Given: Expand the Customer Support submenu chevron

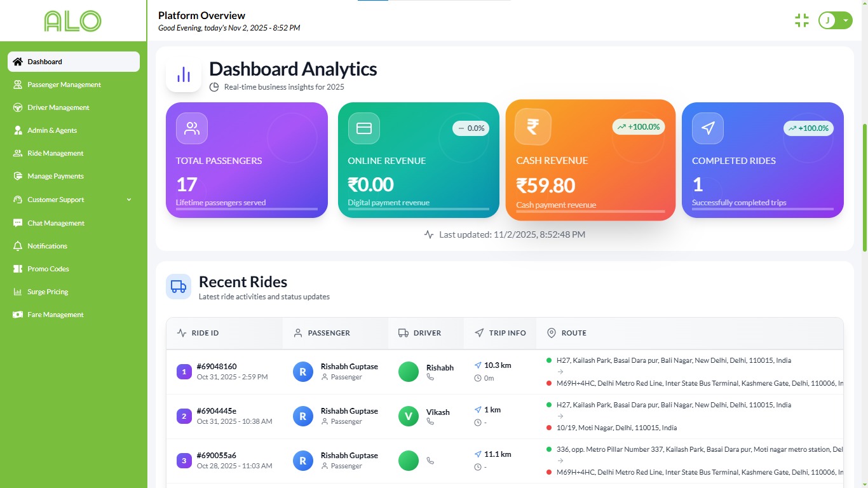Looking at the screenshot, I should (129, 200).
